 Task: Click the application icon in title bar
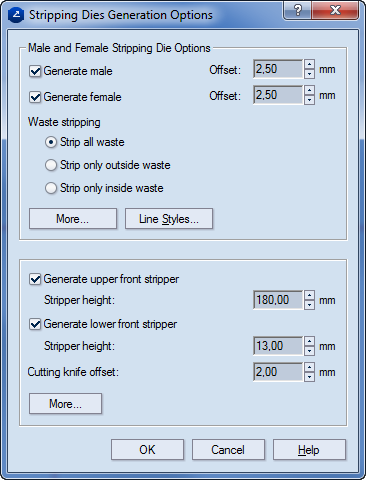pyautogui.click(x=16, y=15)
